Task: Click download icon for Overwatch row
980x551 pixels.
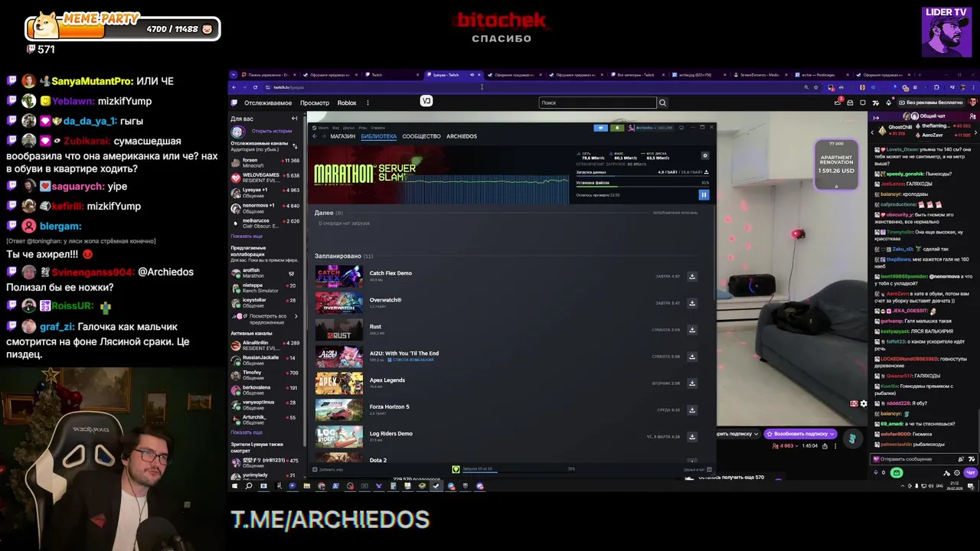Action: coord(692,303)
